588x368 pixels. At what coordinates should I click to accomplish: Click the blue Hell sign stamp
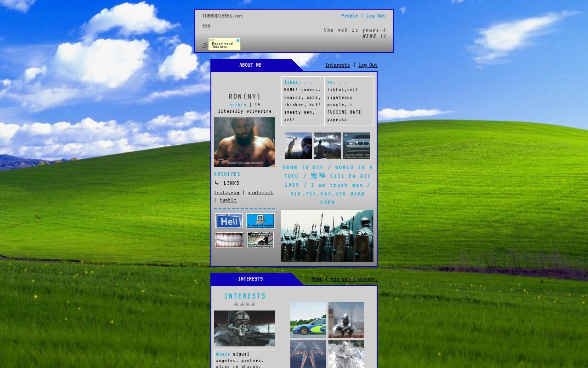229,221
